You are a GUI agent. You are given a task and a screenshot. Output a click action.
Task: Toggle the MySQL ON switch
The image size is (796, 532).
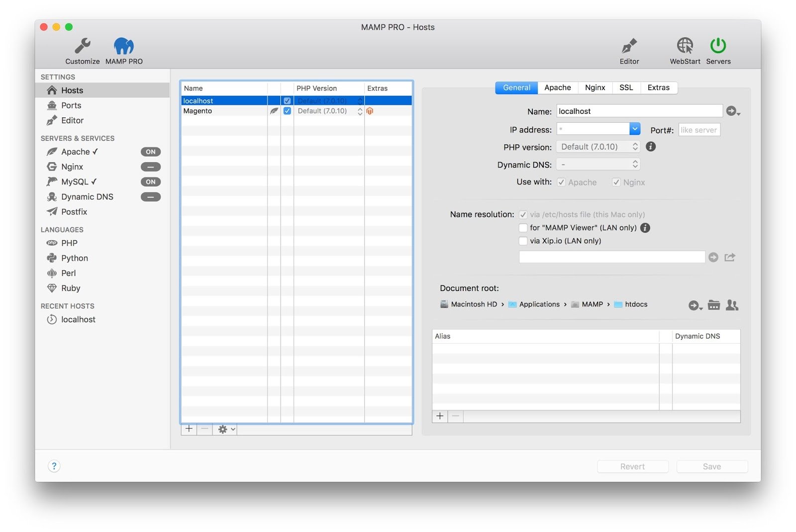pos(151,181)
